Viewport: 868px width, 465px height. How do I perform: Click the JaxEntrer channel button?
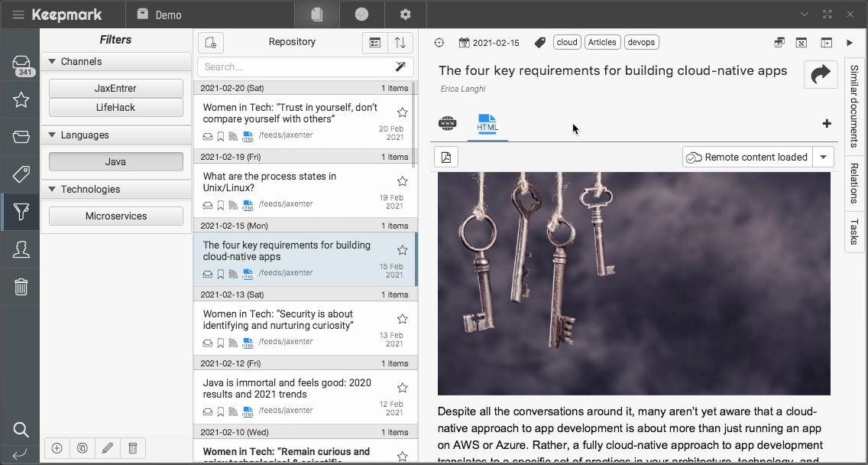point(115,89)
